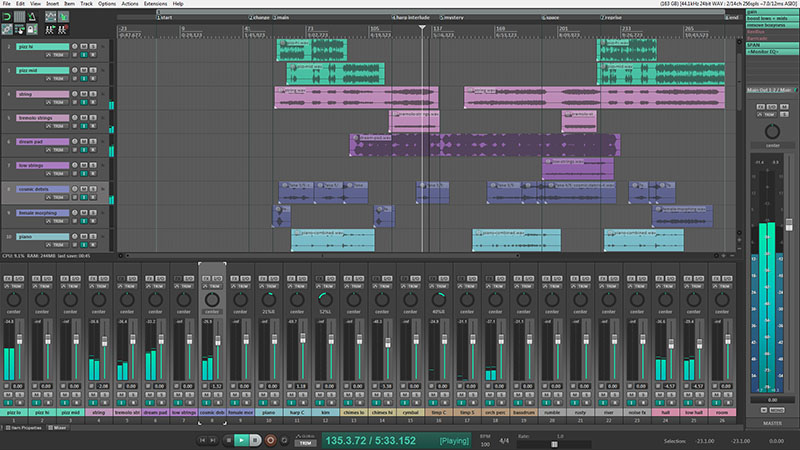Open the 4/4 time signature selector
The width and height of the screenshot is (800, 450).
(504, 441)
